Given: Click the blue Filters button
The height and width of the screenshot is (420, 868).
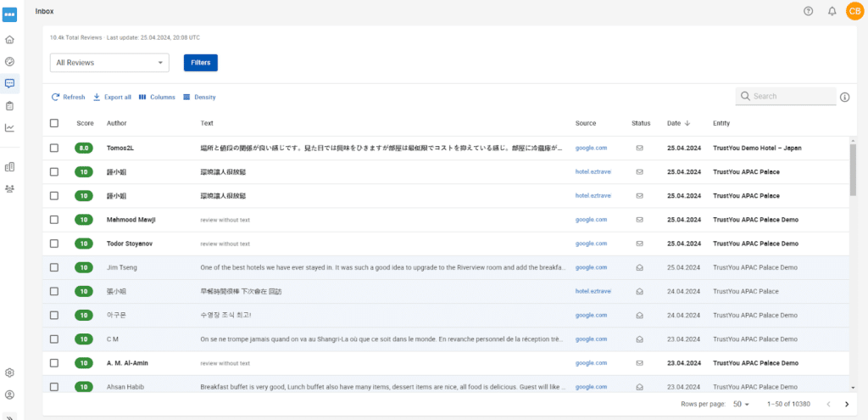Looking at the screenshot, I should (201, 62).
